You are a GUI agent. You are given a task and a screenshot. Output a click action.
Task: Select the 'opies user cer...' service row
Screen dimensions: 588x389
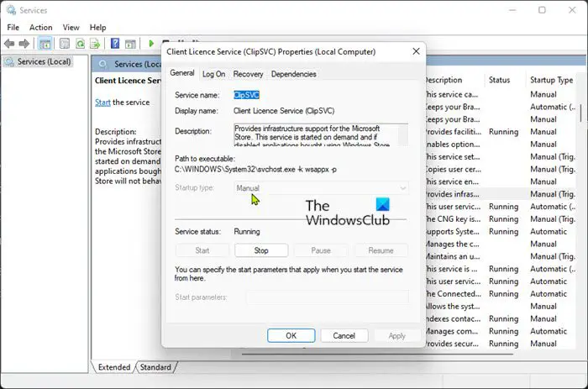(x=501, y=169)
